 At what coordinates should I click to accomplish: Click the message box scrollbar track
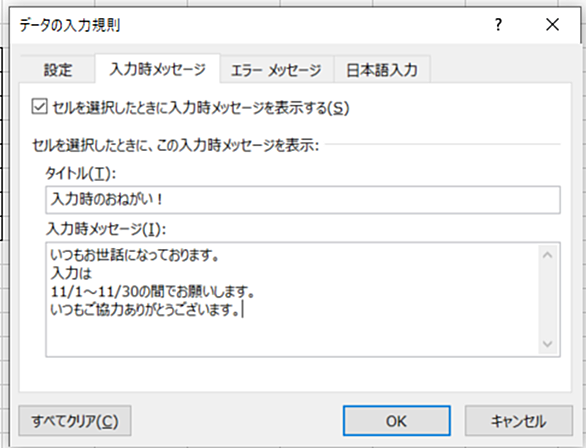coord(548,300)
